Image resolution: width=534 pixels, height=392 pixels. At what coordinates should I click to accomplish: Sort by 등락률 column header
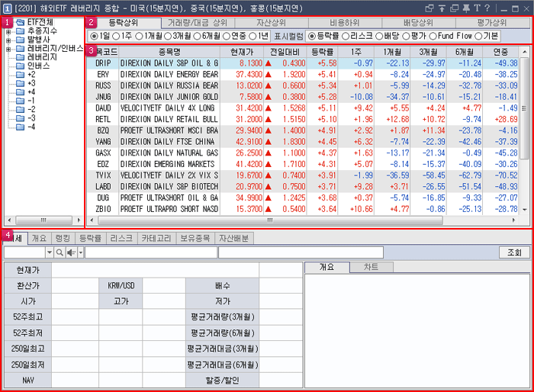(x=322, y=52)
